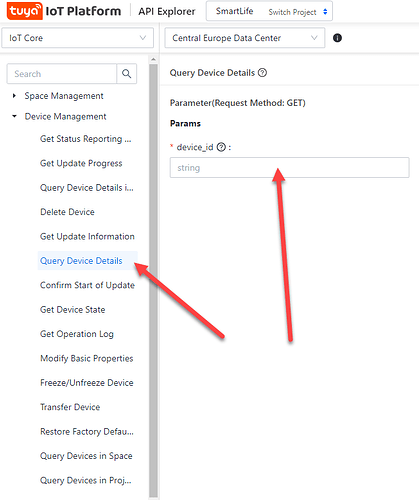This screenshot has width=419, height=500.
Task: Click Parameter(Request Method: GET) text
Action: pos(238,103)
